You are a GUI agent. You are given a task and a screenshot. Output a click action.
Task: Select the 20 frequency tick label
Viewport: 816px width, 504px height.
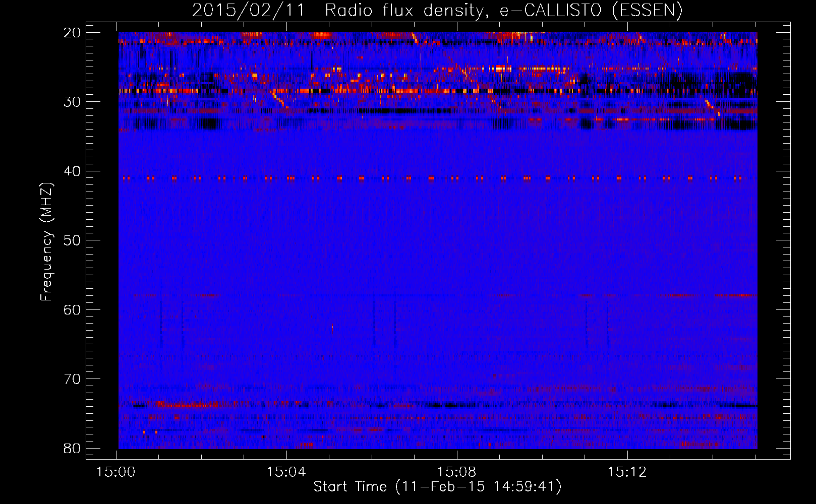(73, 33)
